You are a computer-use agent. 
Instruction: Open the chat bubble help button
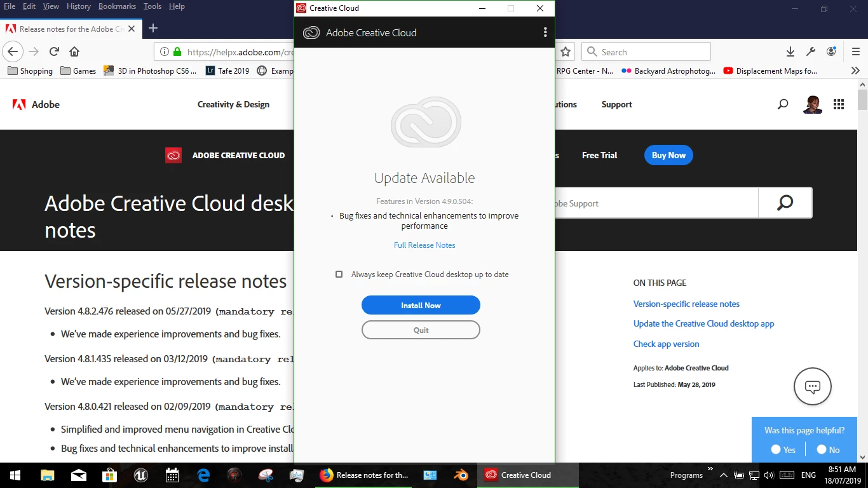813,386
